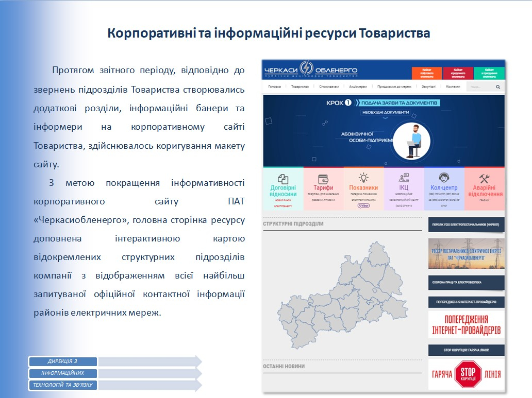Open the ІКЦ consultation center tile
532x398 pixels.
coord(404,188)
